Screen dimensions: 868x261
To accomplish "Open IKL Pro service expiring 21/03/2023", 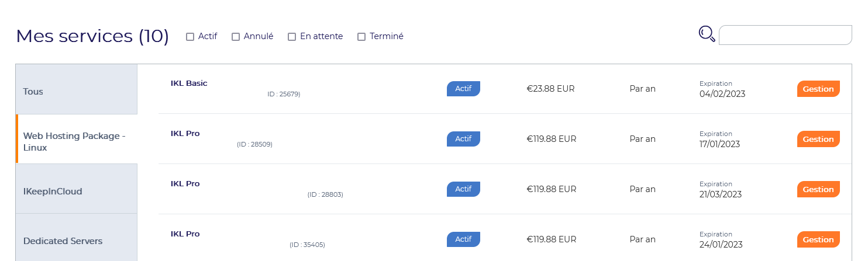I will click(x=185, y=183).
